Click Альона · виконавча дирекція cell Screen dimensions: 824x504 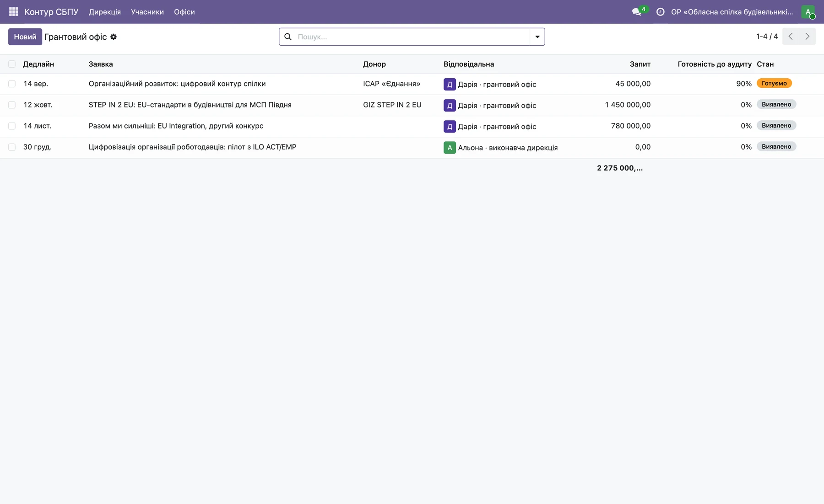(x=508, y=148)
